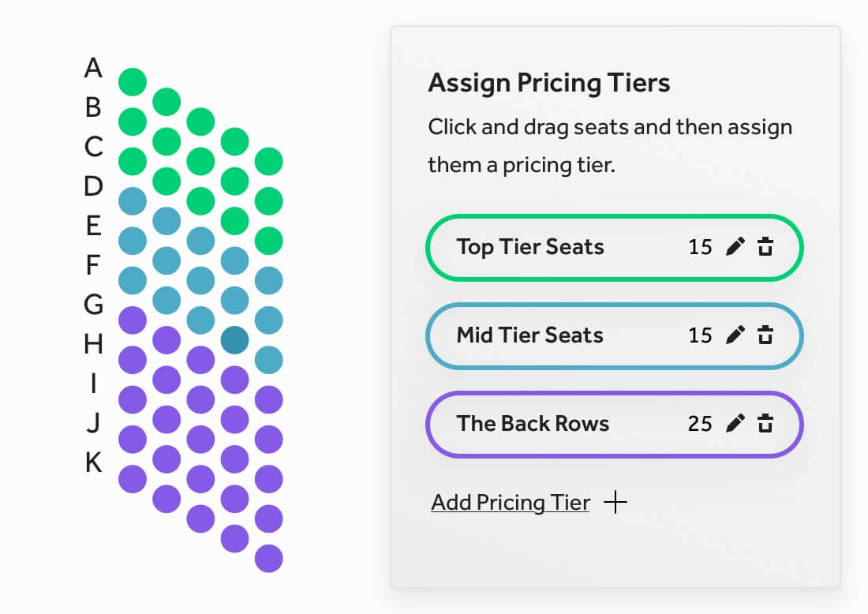Click the plus icon beside Add Pricing Tier

click(x=615, y=502)
